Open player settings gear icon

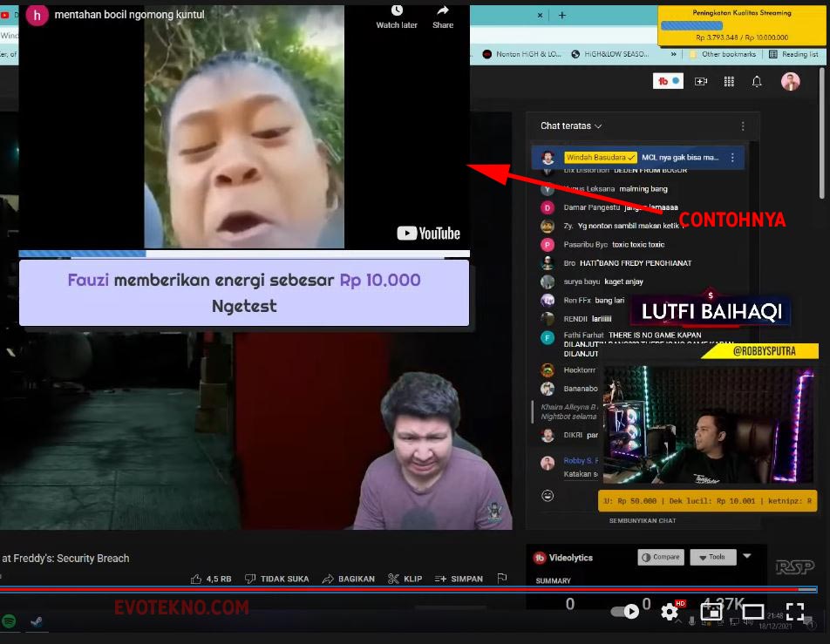pos(670,612)
